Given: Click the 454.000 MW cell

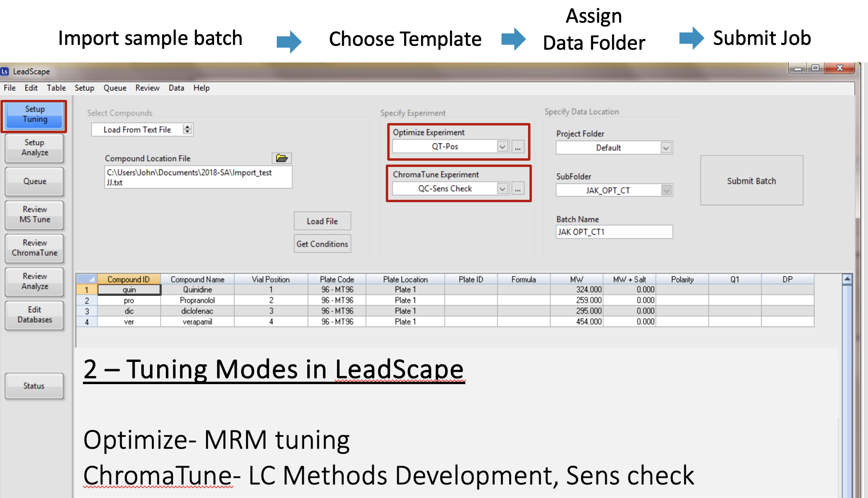Looking at the screenshot, I should pyautogui.click(x=577, y=321).
